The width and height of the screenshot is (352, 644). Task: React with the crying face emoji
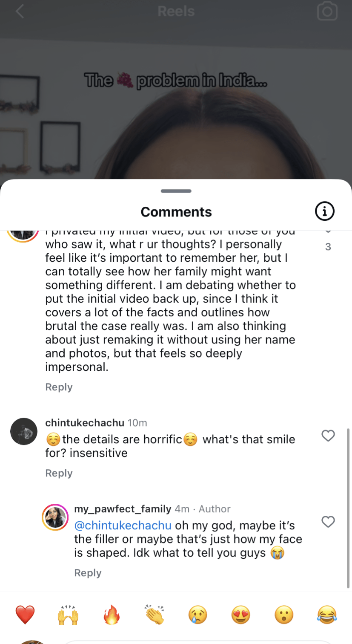[197, 615]
